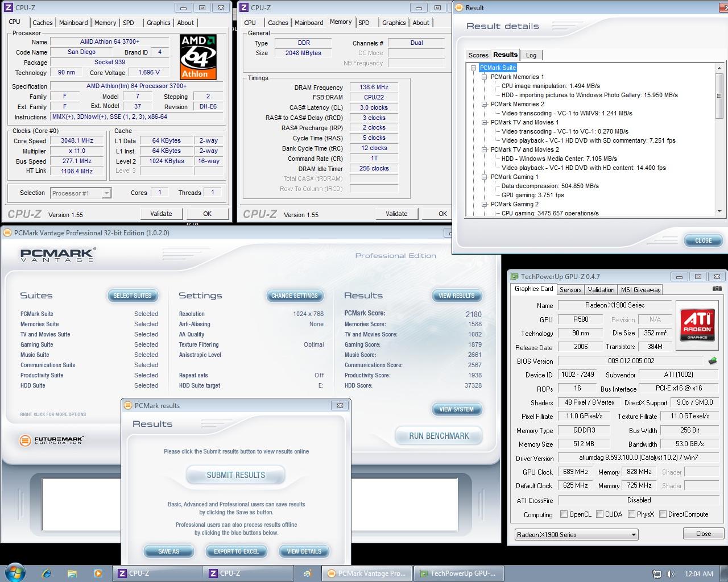
Task: Switch to Caches tab in left CPU-Z window
Action: [43, 23]
